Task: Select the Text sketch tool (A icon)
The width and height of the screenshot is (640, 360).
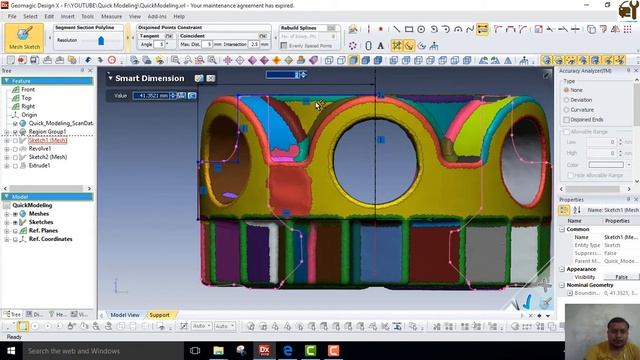Action: click(380, 46)
